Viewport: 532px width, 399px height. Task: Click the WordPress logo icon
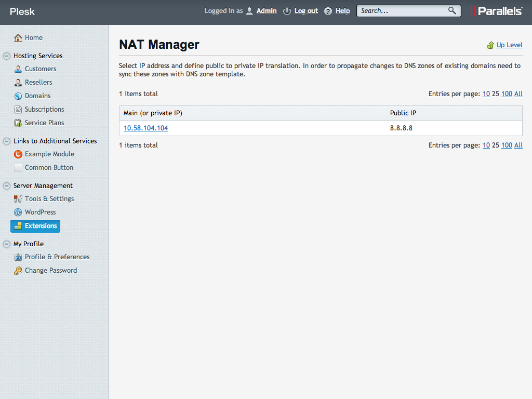[x=18, y=212]
